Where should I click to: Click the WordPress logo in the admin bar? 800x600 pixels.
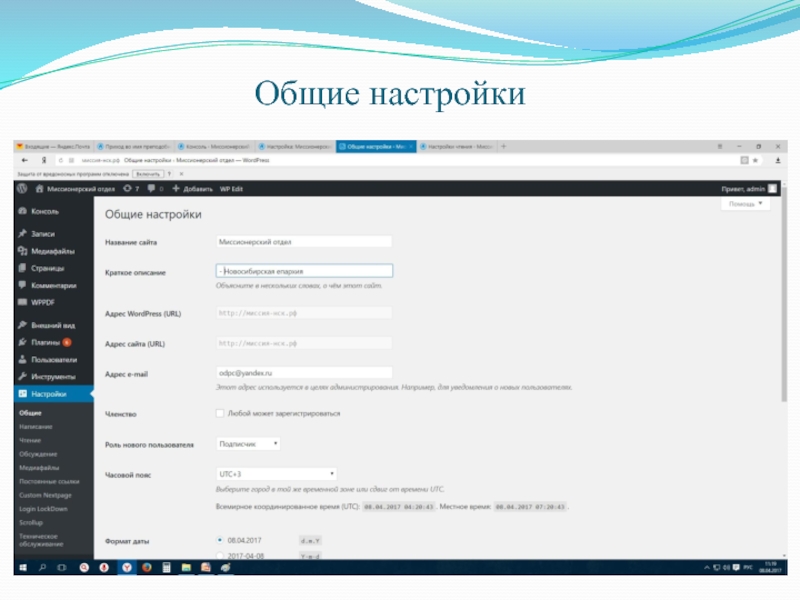coord(21,188)
